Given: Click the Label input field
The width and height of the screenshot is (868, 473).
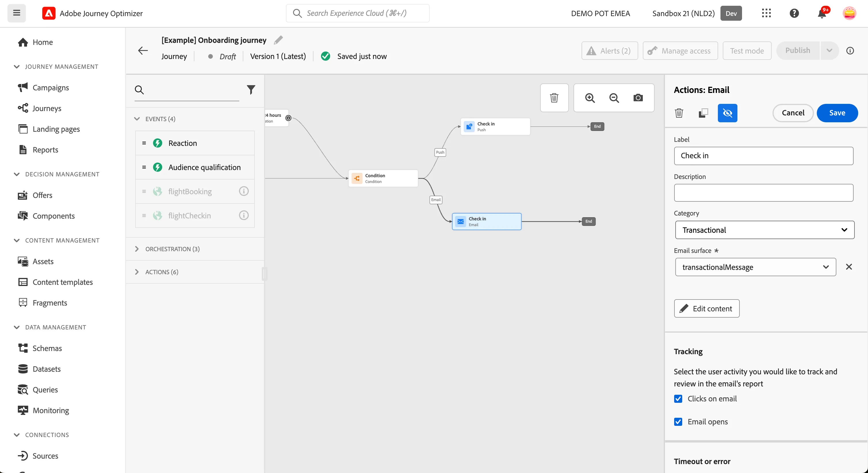Looking at the screenshot, I should pyautogui.click(x=764, y=156).
